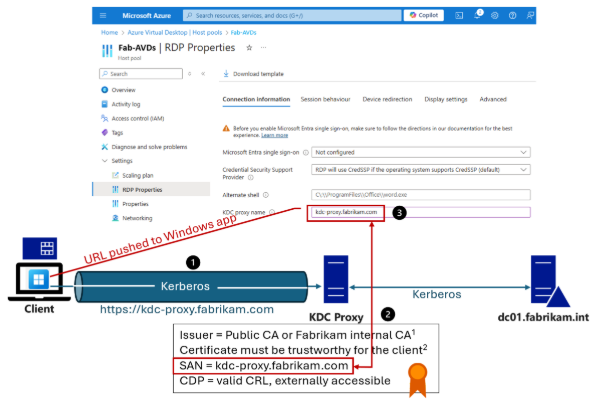Open the feedback icon in top bar
The width and height of the screenshot is (602, 406).
coord(530,15)
